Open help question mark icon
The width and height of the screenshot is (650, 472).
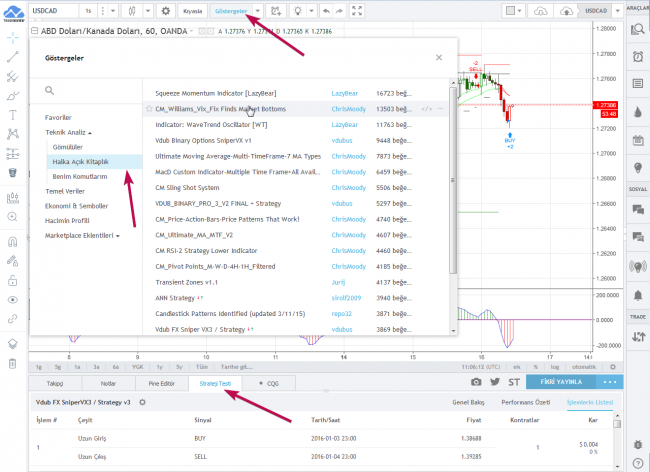point(638,463)
